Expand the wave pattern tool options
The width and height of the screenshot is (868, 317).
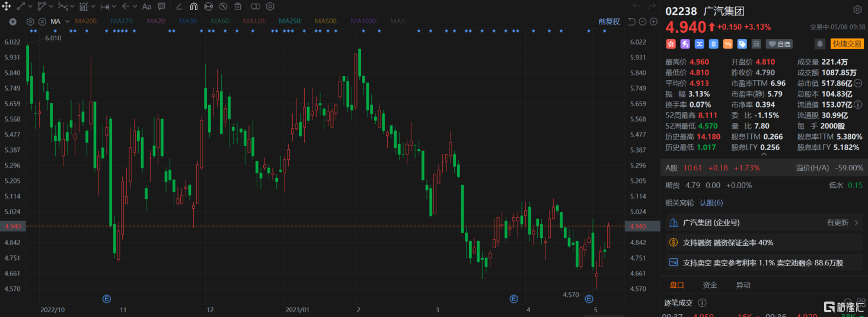pos(72,7)
